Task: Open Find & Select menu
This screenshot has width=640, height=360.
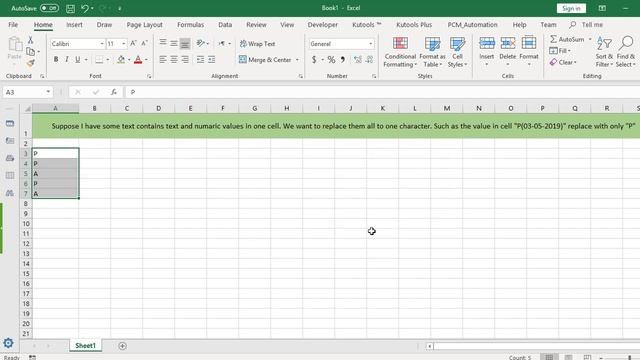Action: (625, 52)
